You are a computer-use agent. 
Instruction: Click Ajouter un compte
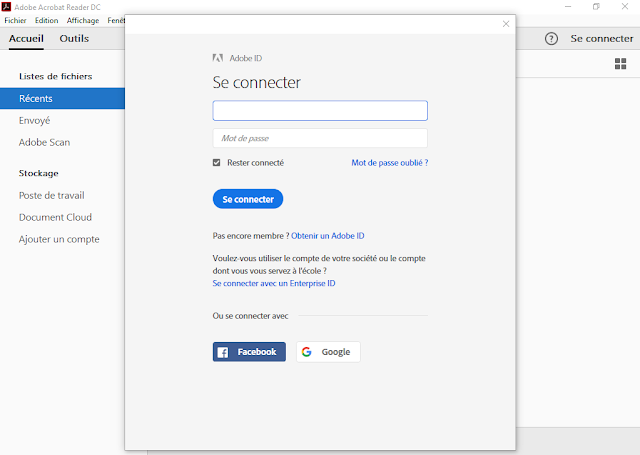(59, 239)
